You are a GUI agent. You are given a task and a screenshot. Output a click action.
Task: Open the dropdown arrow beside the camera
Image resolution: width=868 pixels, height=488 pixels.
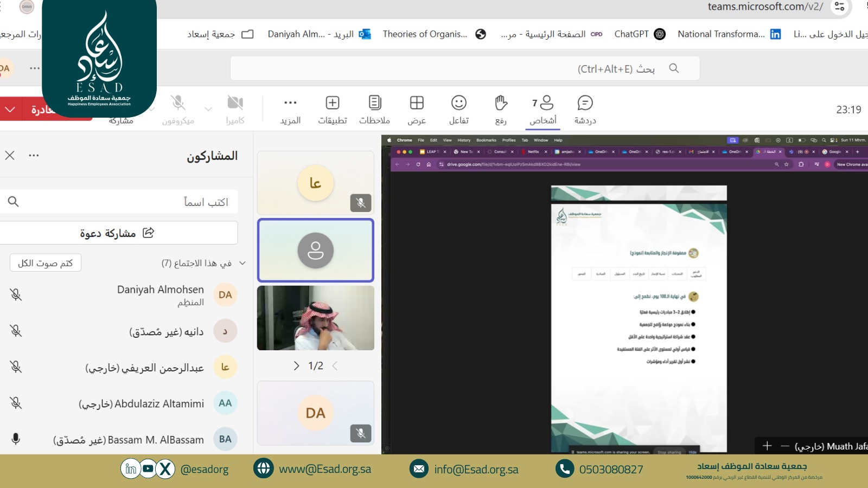[x=208, y=109]
